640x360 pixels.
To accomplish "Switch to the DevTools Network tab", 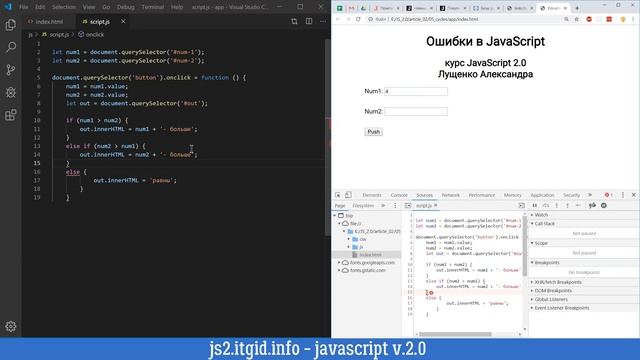I will 450,195.
